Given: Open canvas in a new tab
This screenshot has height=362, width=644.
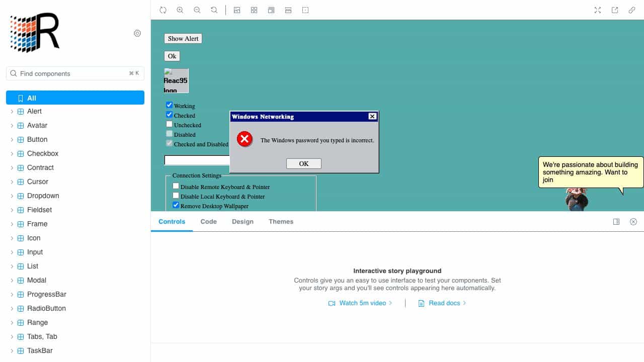Looking at the screenshot, I should coord(615,10).
